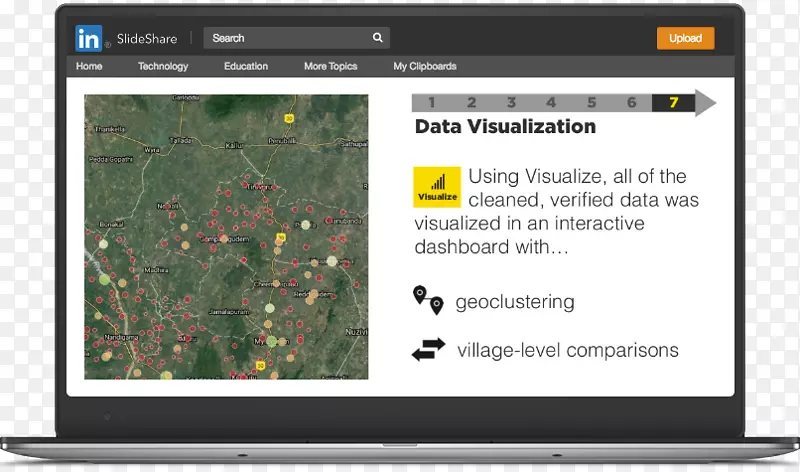Select highlighted step 7 in progress bar
The image size is (800, 472).
[x=673, y=102]
